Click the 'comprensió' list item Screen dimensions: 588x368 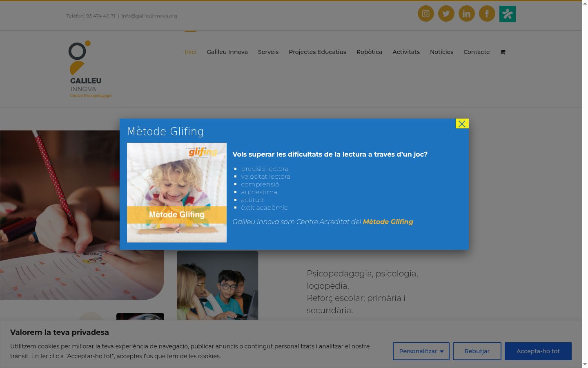click(x=260, y=184)
